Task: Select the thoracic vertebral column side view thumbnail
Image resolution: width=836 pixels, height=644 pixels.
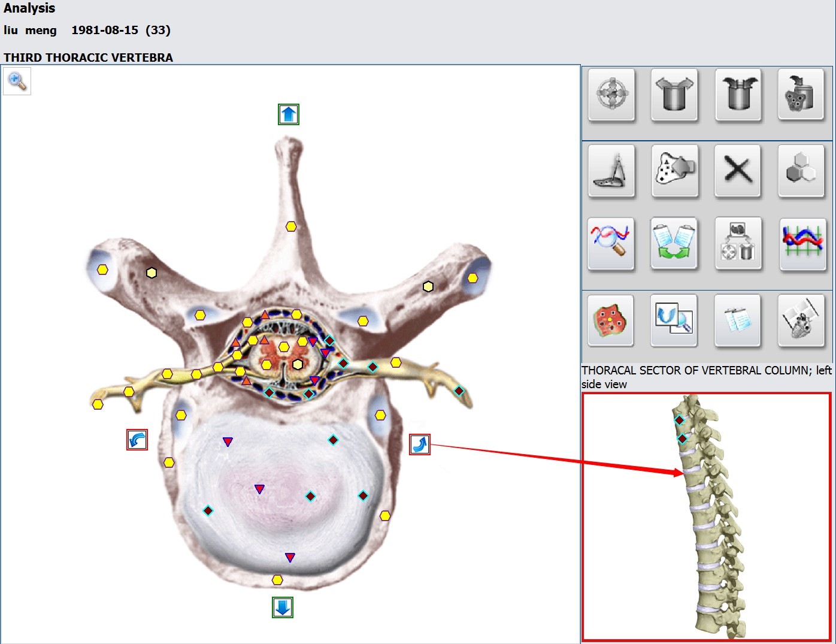Action: (707, 516)
